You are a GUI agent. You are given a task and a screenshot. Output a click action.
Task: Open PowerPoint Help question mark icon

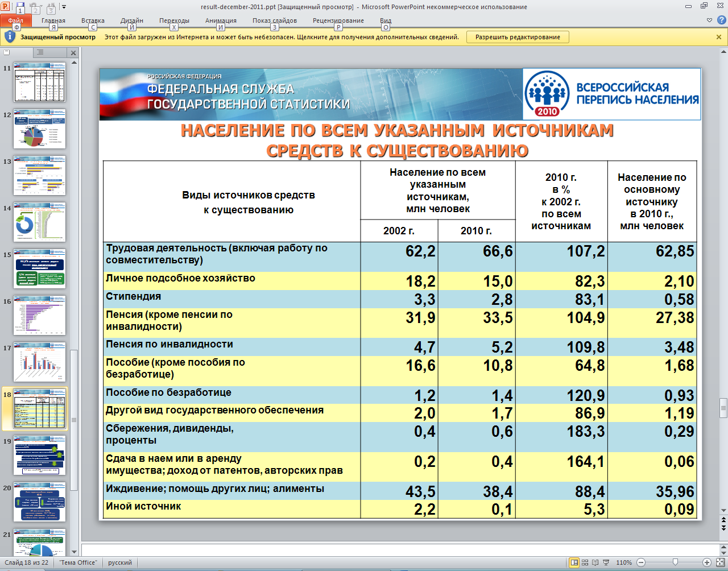pyautogui.click(x=721, y=20)
